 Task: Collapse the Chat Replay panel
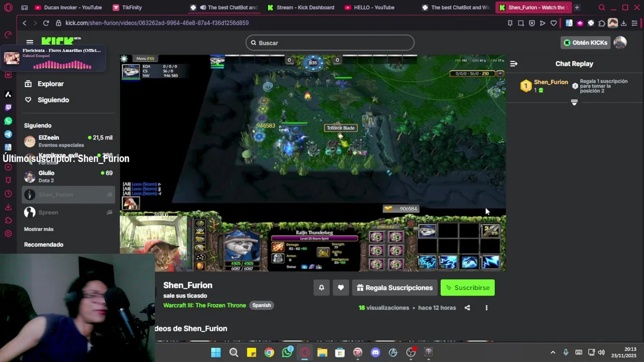514,64
